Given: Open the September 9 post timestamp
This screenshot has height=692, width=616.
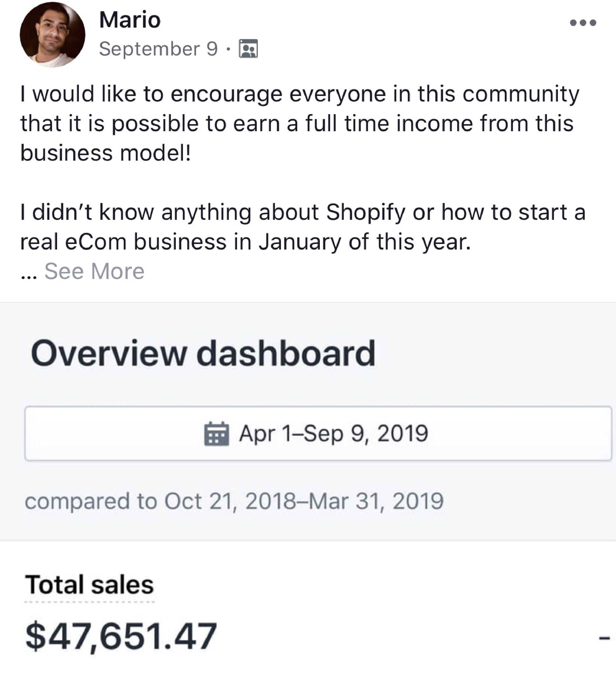Looking at the screenshot, I should click(x=158, y=49).
